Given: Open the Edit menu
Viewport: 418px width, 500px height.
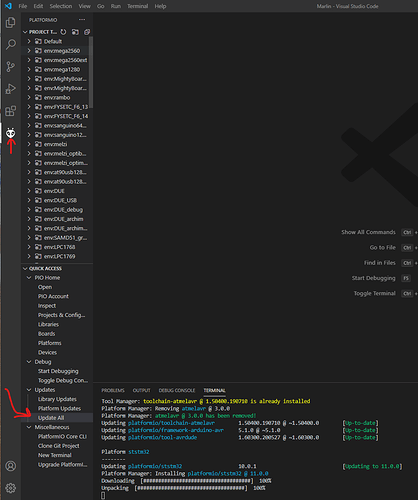Looking at the screenshot, I should [x=38, y=6].
